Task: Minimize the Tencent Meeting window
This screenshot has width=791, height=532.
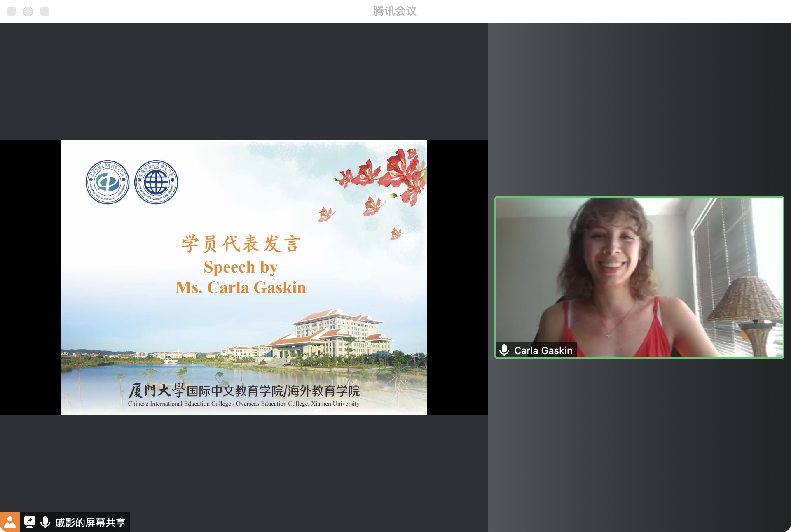Action: point(28,12)
